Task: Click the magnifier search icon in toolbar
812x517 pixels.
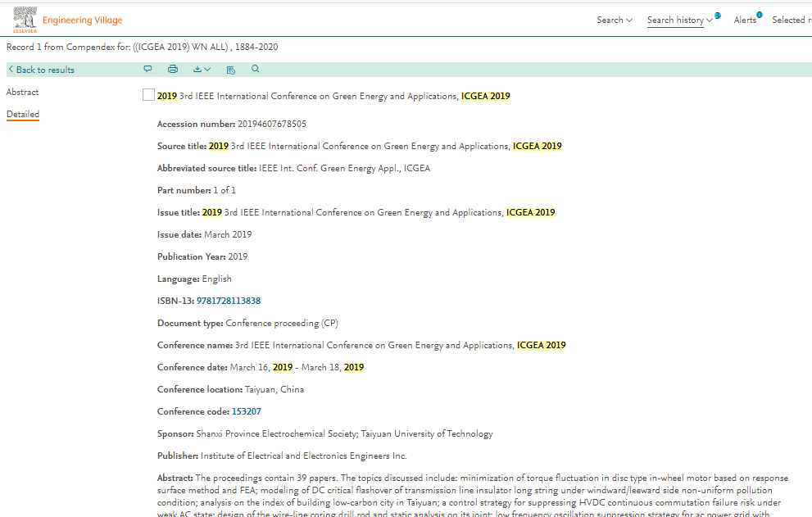Action: (x=256, y=69)
